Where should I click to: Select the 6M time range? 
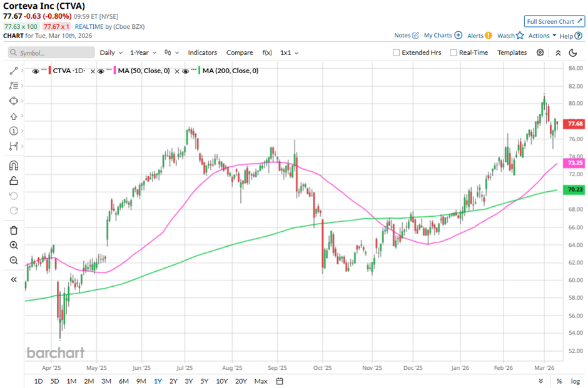point(123,381)
